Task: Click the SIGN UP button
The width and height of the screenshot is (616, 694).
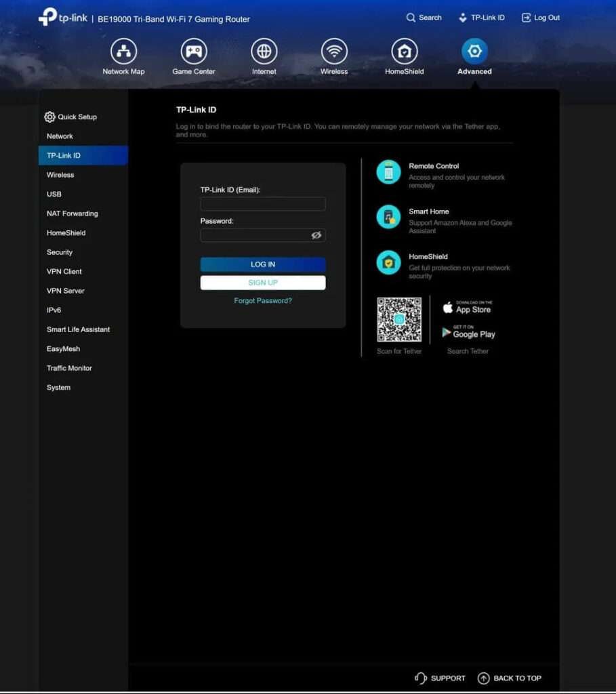Action: pyautogui.click(x=263, y=283)
